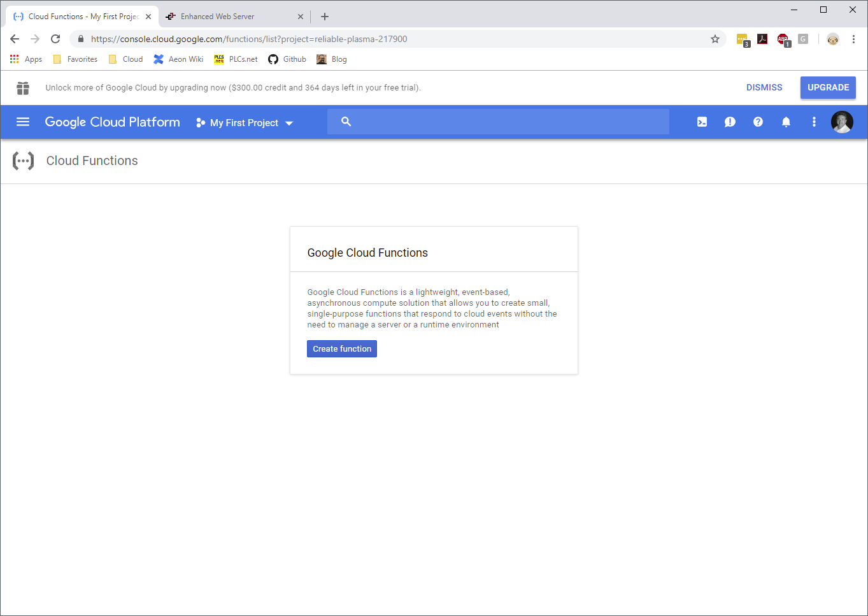The width and height of the screenshot is (868, 616).
Task: Click the UPGRADE button
Action: pos(828,87)
